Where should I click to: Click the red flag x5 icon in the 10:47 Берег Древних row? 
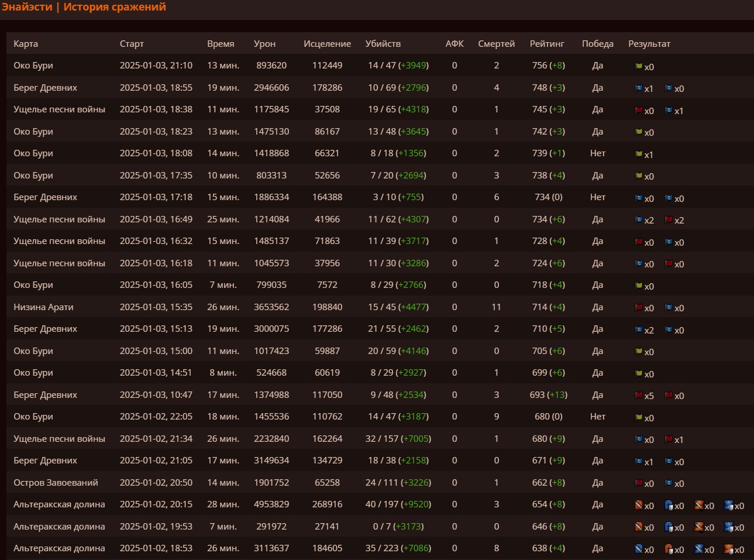(x=639, y=396)
